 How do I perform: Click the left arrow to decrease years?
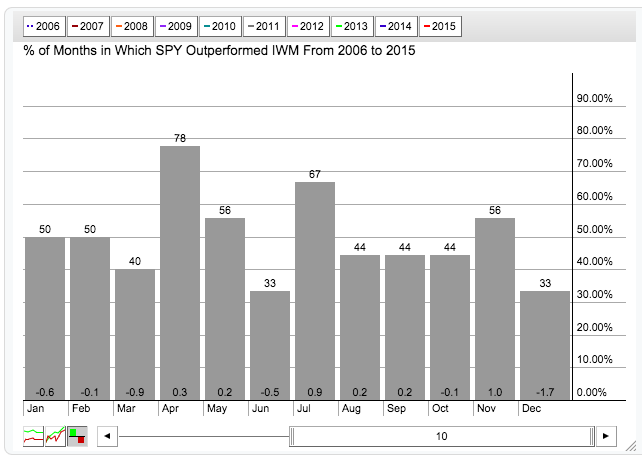(x=107, y=436)
